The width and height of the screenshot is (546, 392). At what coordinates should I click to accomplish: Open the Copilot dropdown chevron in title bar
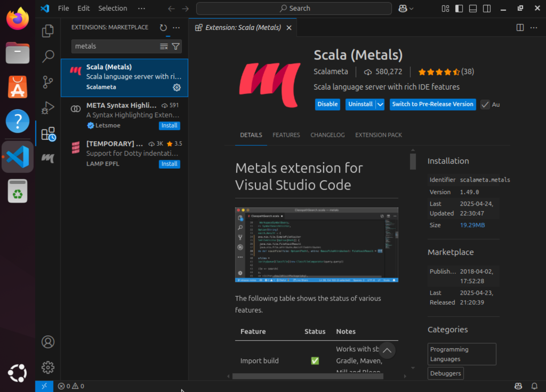(x=412, y=9)
